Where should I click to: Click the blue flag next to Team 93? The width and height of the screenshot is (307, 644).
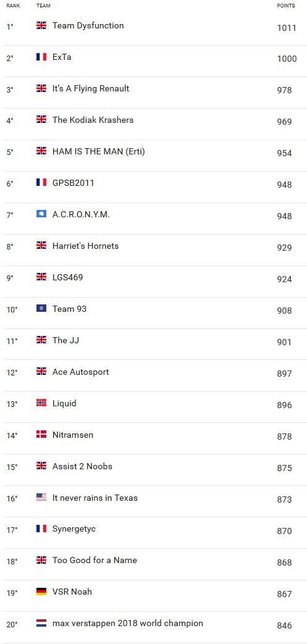coord(41,309)
